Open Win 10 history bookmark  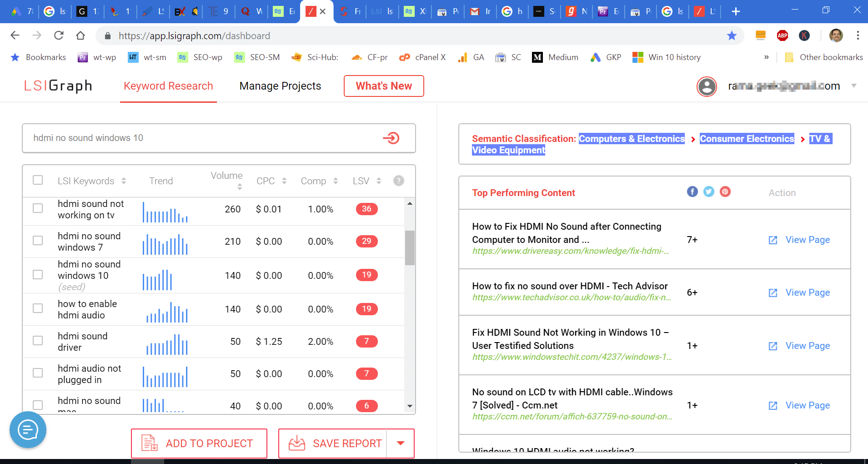[x=667, y=57]
